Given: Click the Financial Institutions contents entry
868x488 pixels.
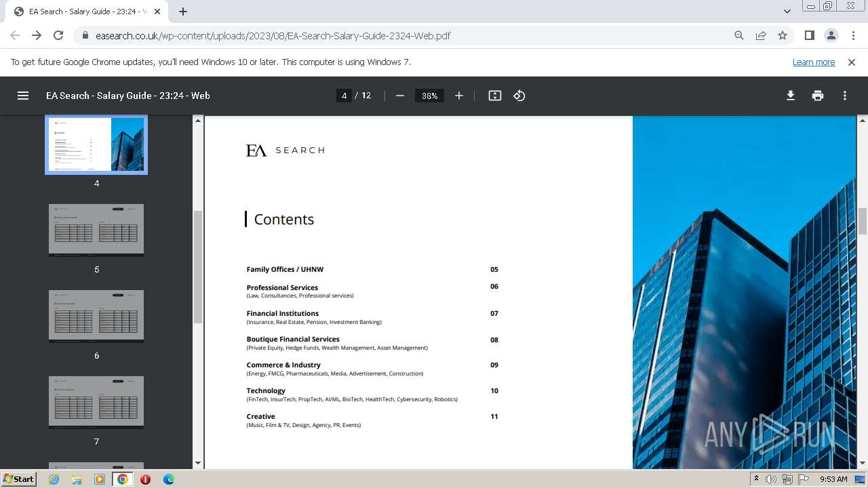Looking at the screenshot, I should tap(282, 313).
